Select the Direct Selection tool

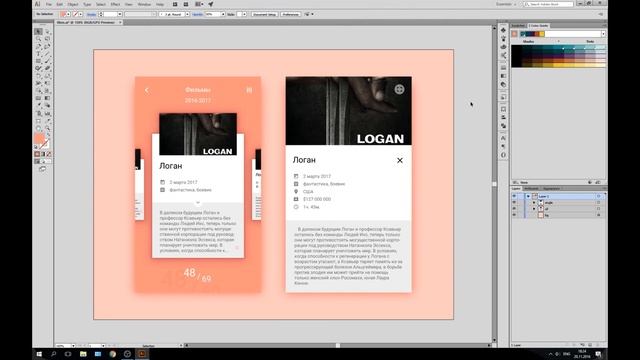pyautogui.click(x=48, y=31)
